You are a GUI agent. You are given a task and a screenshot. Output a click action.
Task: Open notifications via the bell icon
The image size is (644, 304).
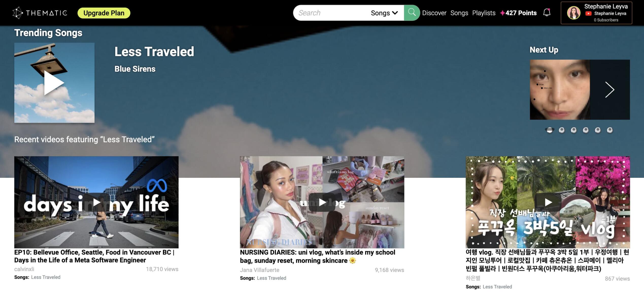click(547, 12)
